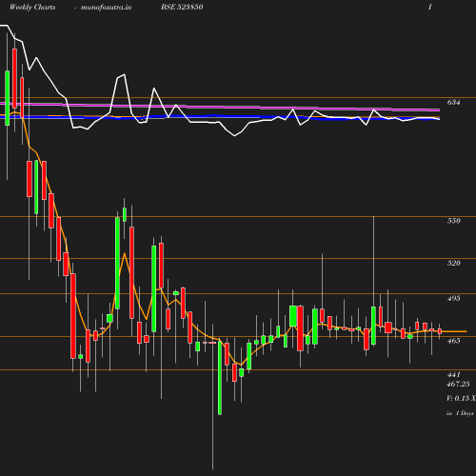Click the 'V: 0.15 X' volume text

(461, 398)
